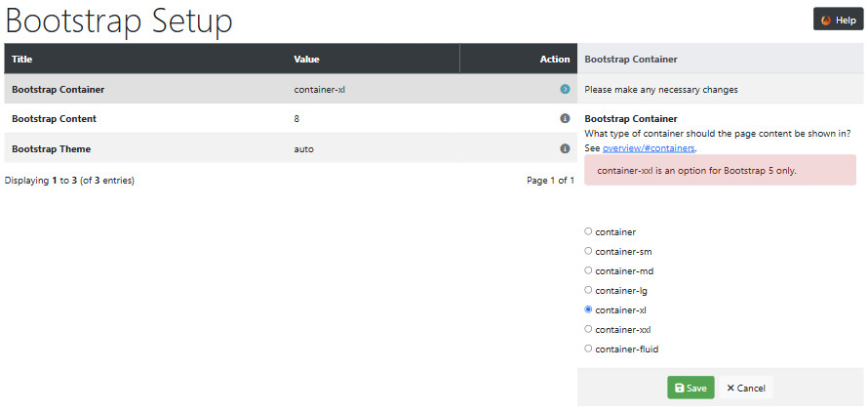Image resolution: width=868 pixels, height=411 pixels.
Task: Click the info icon for Bootstrap Theme
Action: 565,148
